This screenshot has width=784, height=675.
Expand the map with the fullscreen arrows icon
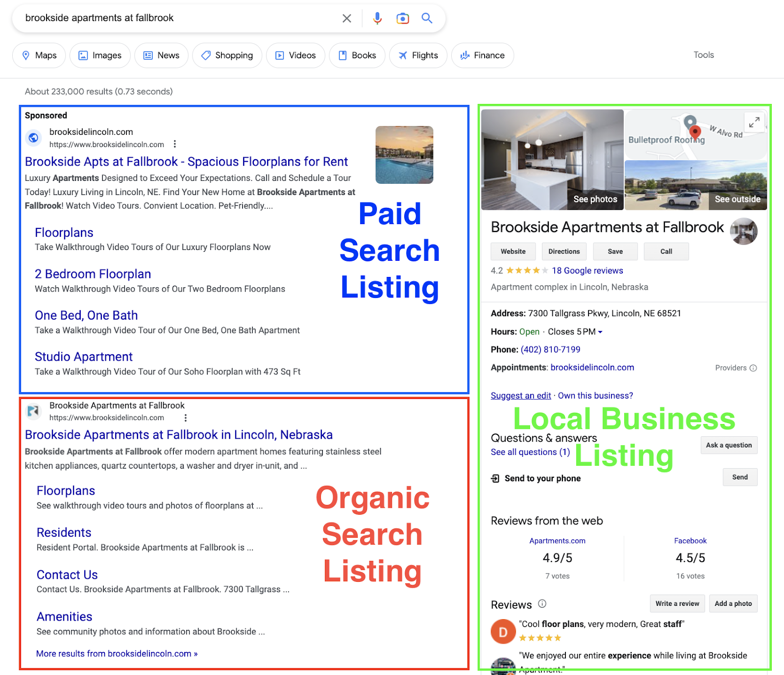755,122
